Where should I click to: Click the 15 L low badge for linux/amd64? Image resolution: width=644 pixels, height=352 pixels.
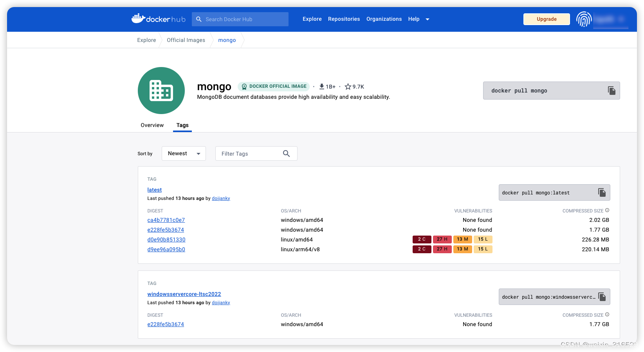pos(483,239)
